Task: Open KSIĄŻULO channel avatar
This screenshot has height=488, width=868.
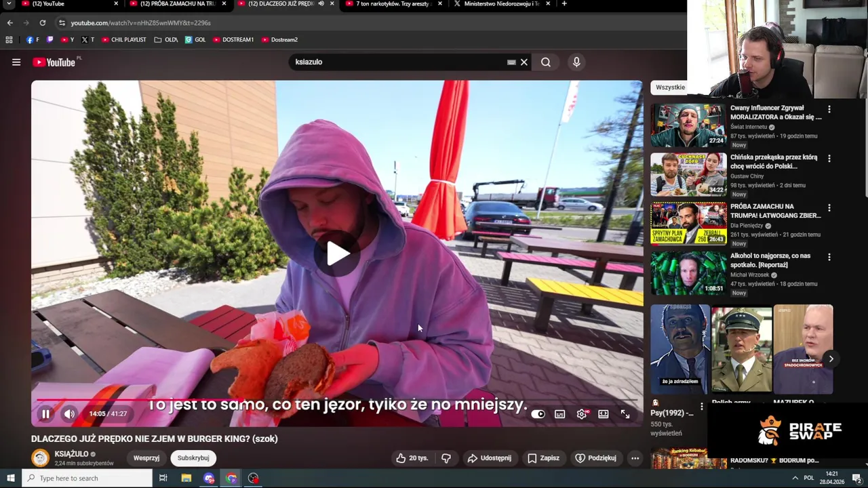Action: point(41,458)
